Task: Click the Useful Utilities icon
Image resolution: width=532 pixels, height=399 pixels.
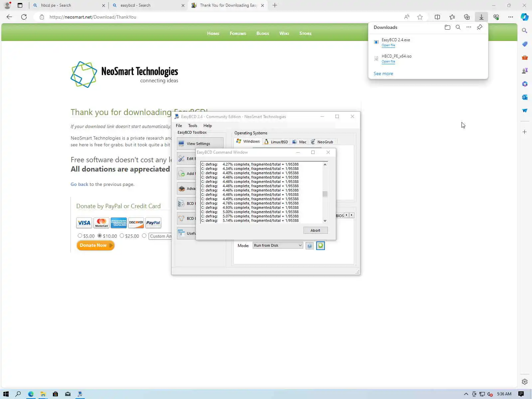Action: (x=181, y=233)
